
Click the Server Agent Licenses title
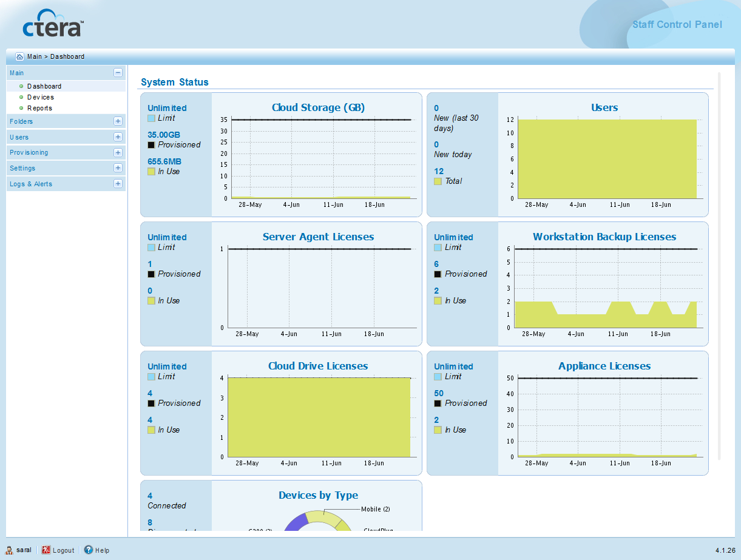(318, 237)
